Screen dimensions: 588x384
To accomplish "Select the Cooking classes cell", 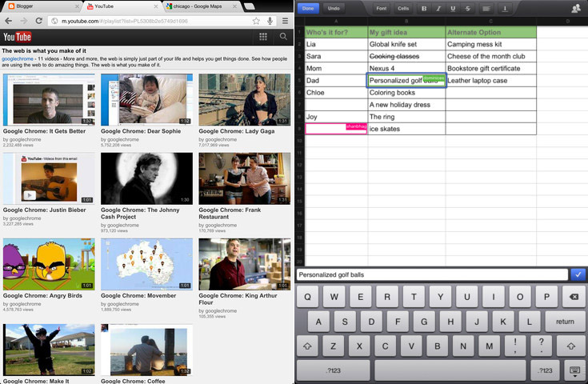I will 406,56.
